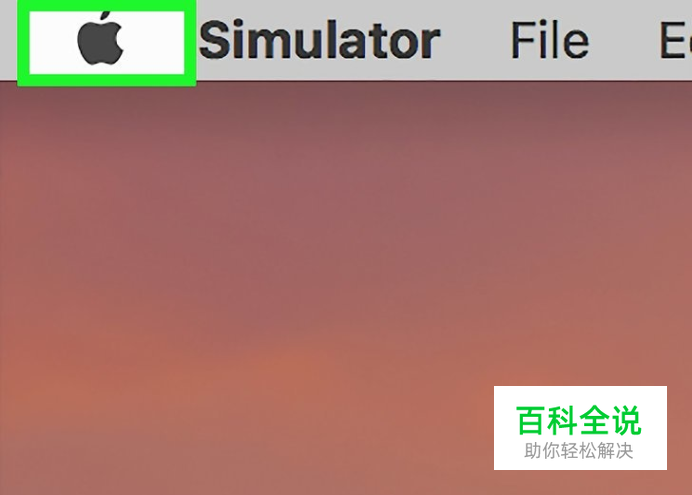
Task: Click the green 百科全说 characters
Action: click(578, 420)
